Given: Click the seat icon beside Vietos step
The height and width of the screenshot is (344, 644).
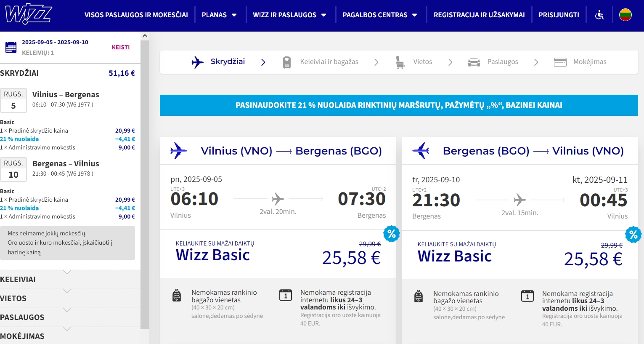Looking at the screenshot, I should coord(400,62).
